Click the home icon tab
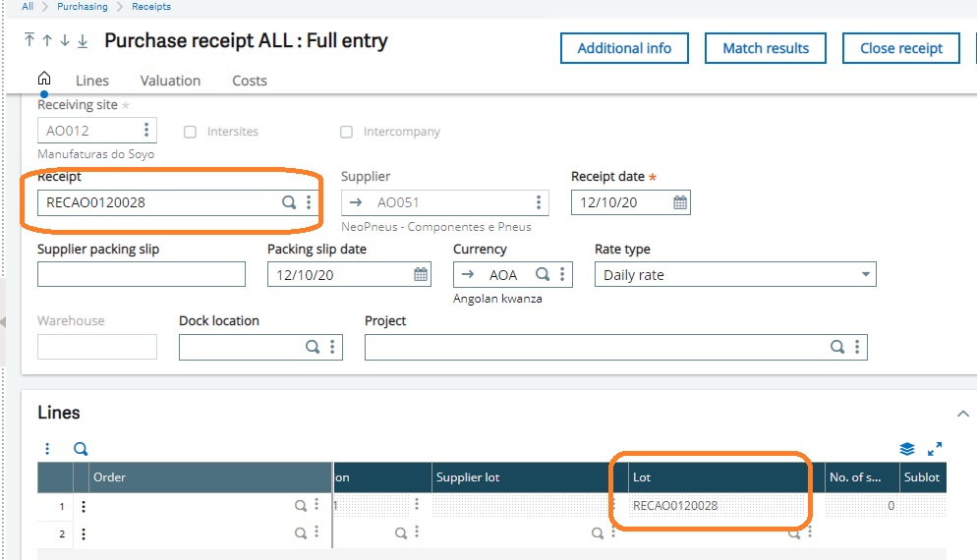Image resolution: width=977 pixels, height=560 pixels. point(43,79)
